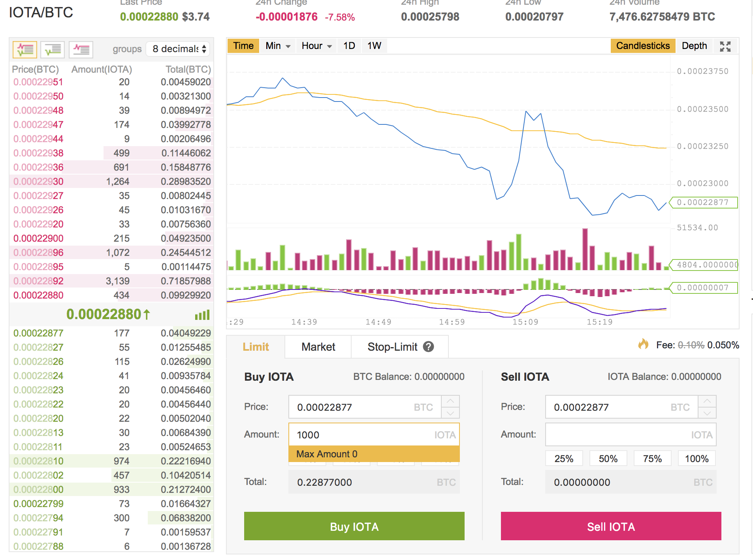
Task: Set sell amount to 100%
Action: tap(697, 459)
